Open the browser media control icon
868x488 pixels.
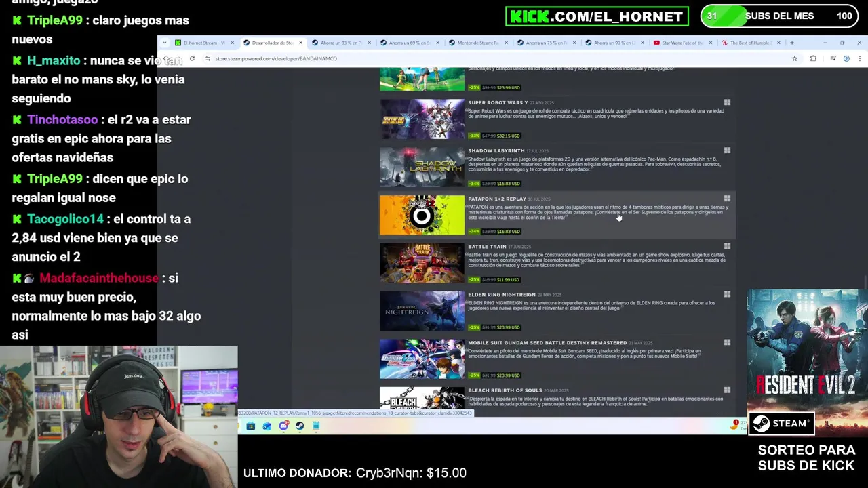click(833, 59)
